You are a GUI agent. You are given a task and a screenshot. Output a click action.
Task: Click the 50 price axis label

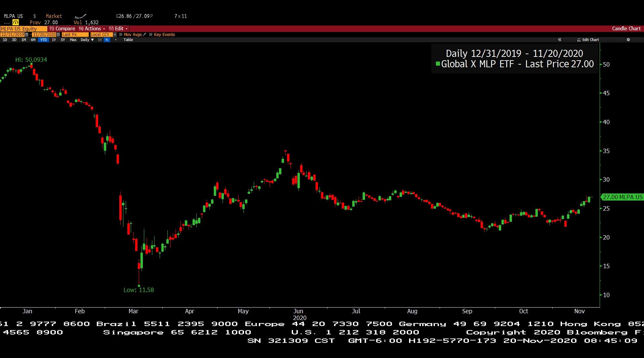coord(606,65)
